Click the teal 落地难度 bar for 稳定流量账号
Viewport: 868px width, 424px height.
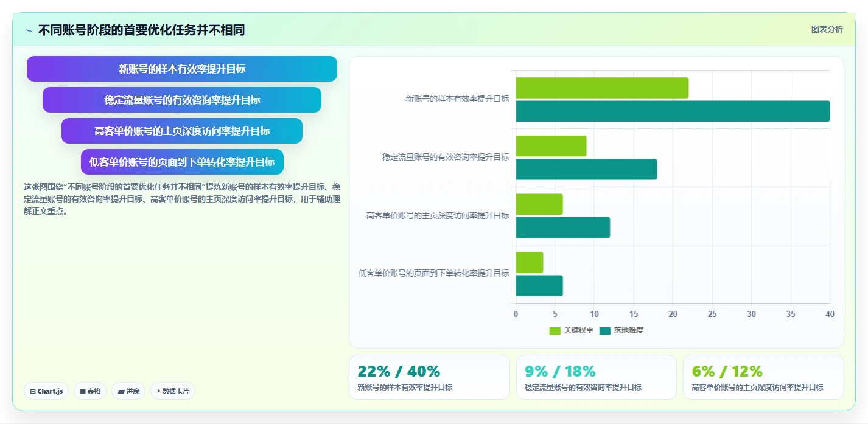click(x=586, y=169)
